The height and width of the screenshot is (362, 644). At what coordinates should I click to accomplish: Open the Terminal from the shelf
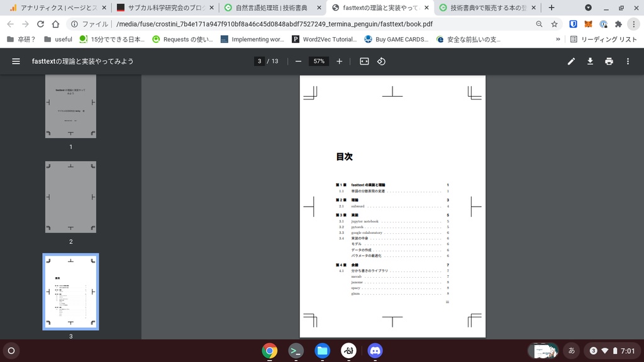(x=296, y=351)
